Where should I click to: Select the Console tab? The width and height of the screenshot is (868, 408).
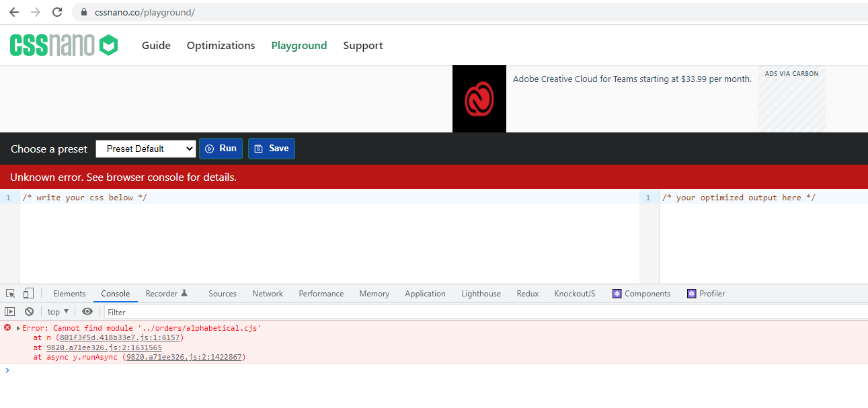point(116,294)
